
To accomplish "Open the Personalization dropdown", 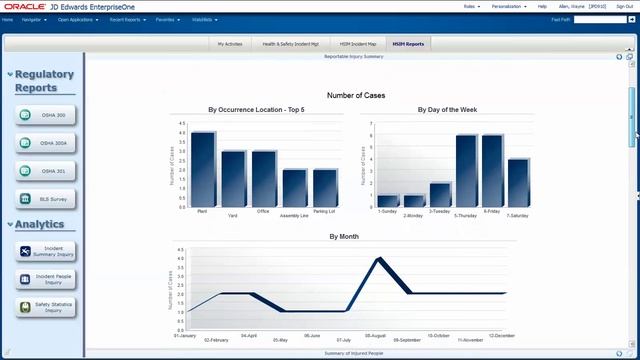I will (509, 7).
